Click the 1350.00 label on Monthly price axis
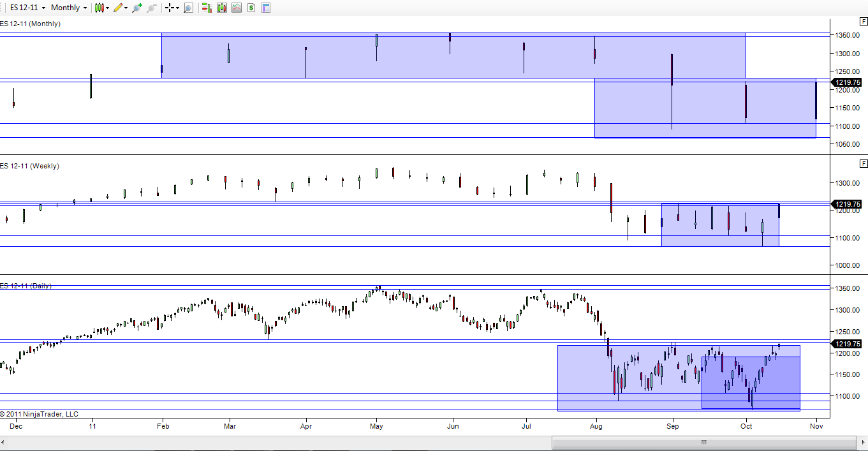Screen dimensions: 868x451 (849, 35)
